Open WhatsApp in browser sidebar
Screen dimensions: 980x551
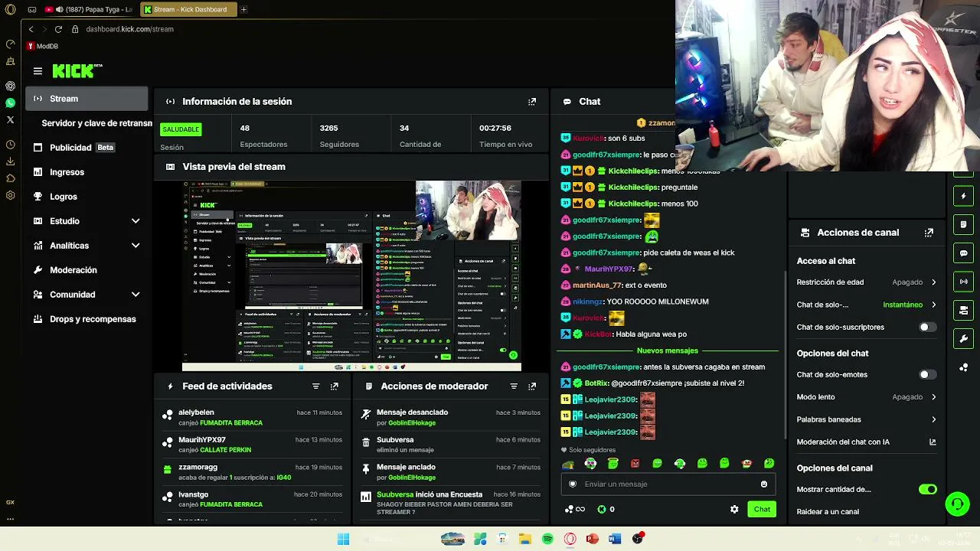pyautogui.click(x=10, y=103)
